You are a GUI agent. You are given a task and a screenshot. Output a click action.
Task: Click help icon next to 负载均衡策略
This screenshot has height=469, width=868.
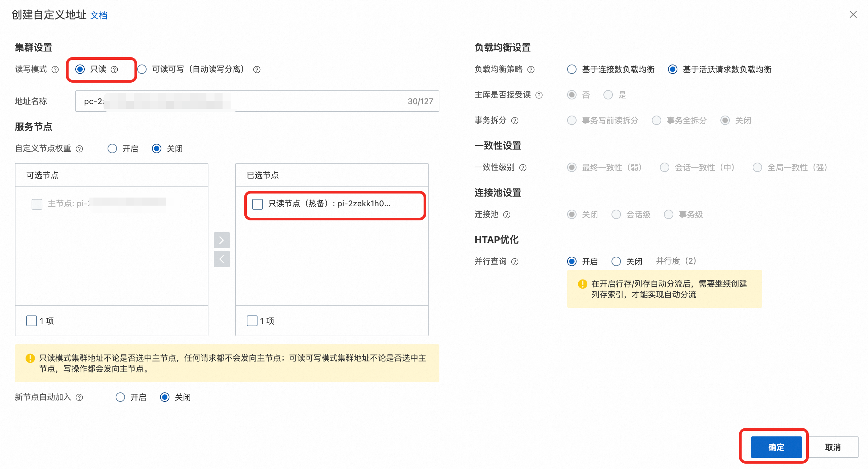[531, 69]
